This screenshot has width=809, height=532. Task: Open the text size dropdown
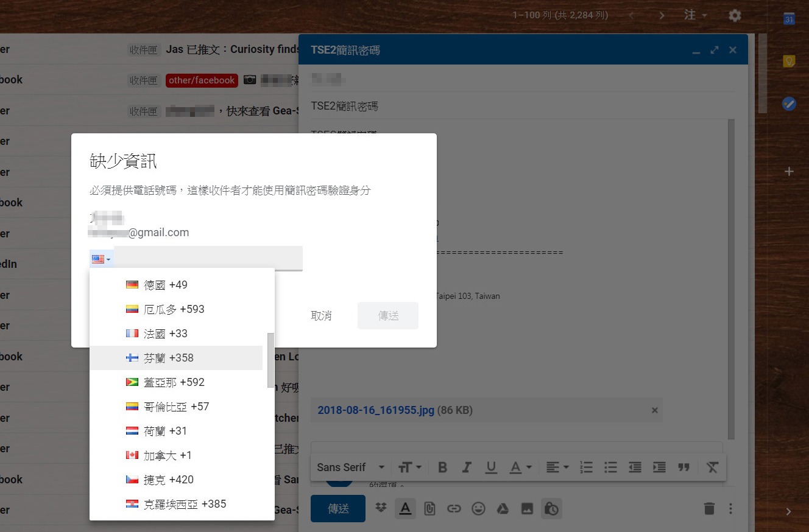[409, 467]
